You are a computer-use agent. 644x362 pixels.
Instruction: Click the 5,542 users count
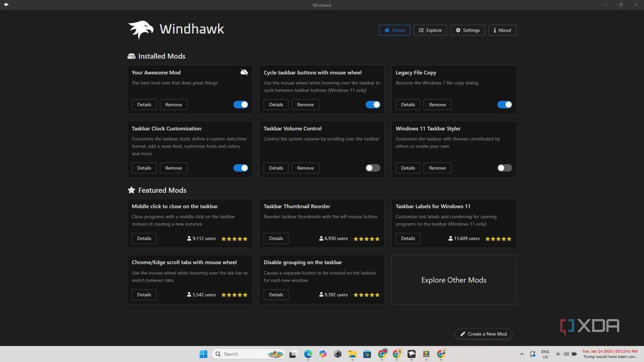(x=201, y=295)
